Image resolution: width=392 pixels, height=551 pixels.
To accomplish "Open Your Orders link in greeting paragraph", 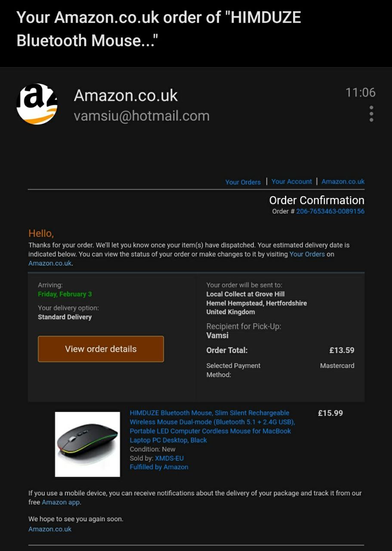I will [x=307, y=254].
